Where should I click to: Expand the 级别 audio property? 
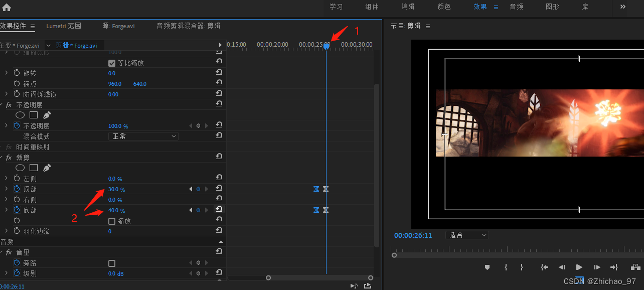pos(7,273)
